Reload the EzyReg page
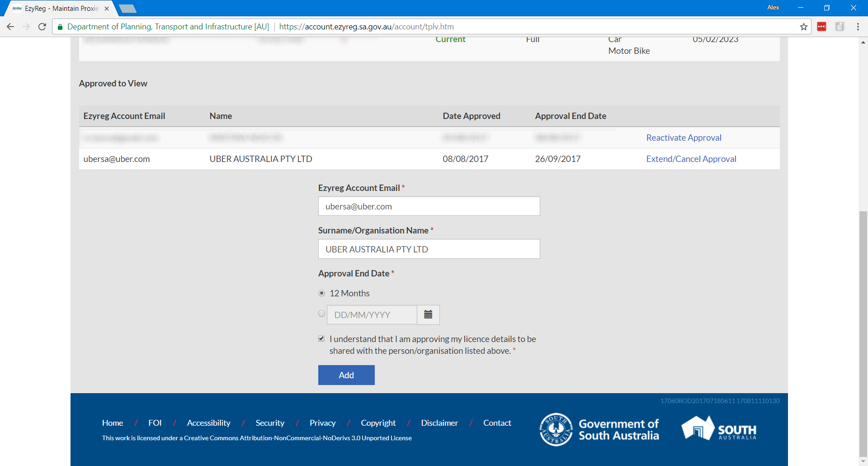Screen dimensions: 868x466 [x=42, y=27]
